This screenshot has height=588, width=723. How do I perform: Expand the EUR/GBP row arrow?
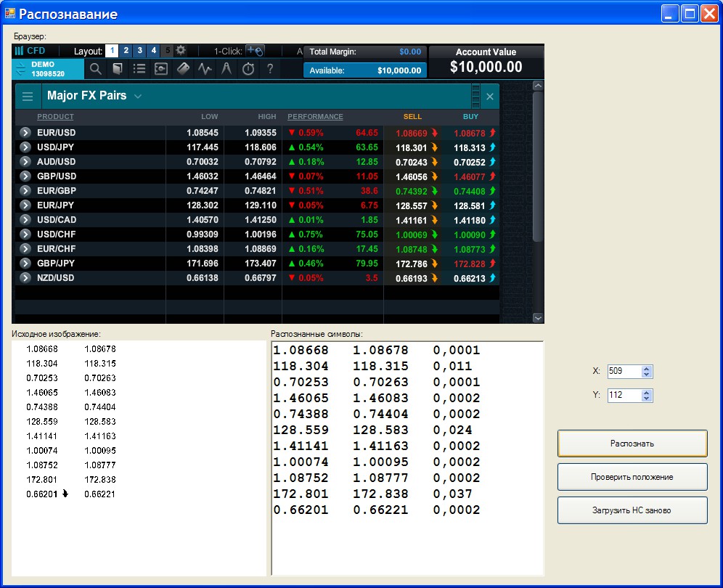(x=25, y=191)
